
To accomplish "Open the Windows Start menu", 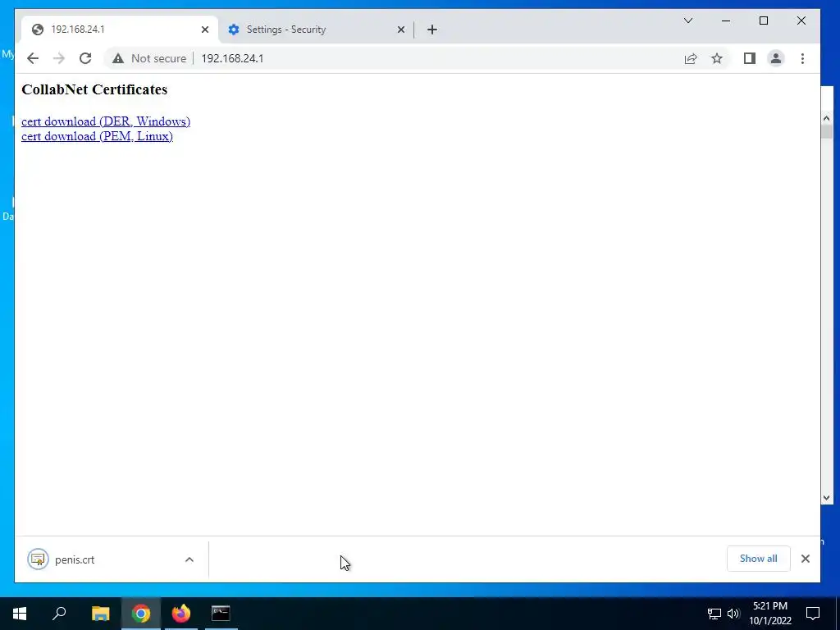I will pyautogui.click(x=20, y=614).
